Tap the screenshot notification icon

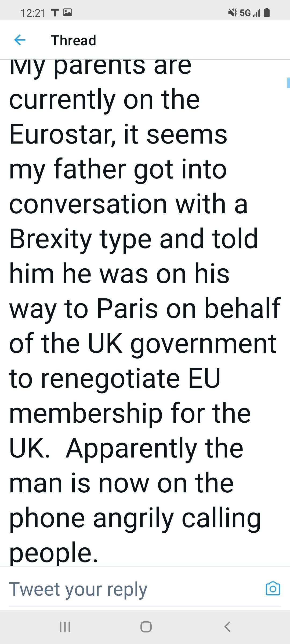(68, 12)
